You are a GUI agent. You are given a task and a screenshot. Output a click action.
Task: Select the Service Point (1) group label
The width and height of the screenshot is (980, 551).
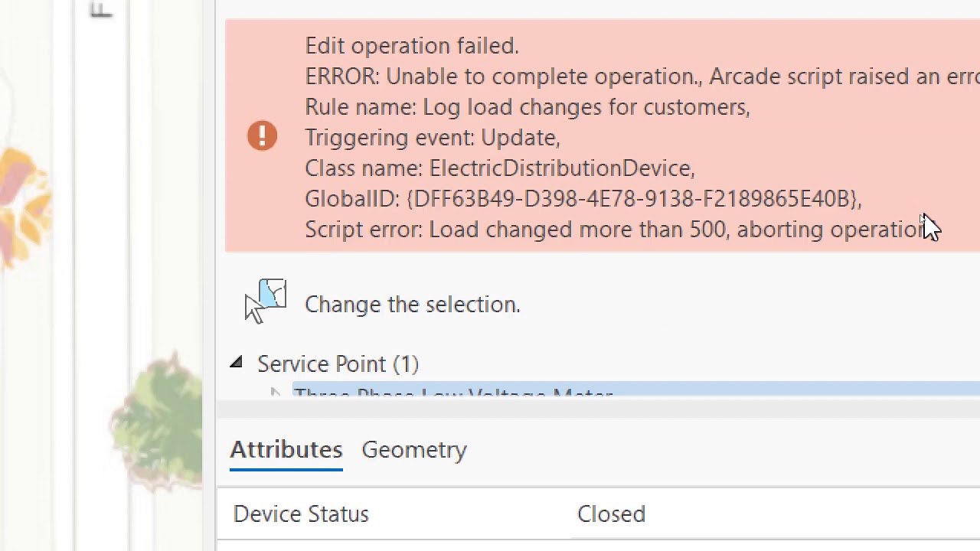click(338, 364)
